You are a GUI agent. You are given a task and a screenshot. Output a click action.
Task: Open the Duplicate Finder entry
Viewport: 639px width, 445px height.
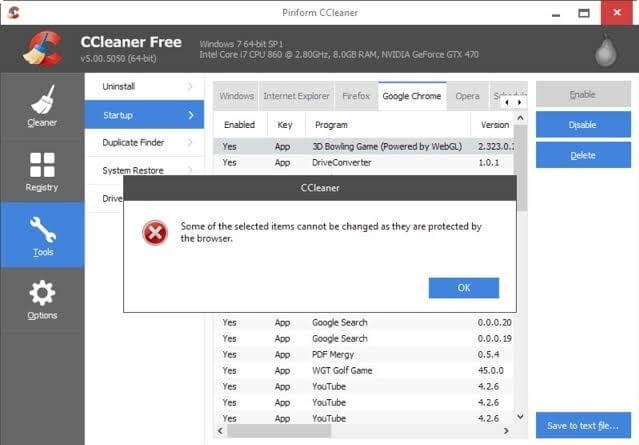click(x=144, y=143)
